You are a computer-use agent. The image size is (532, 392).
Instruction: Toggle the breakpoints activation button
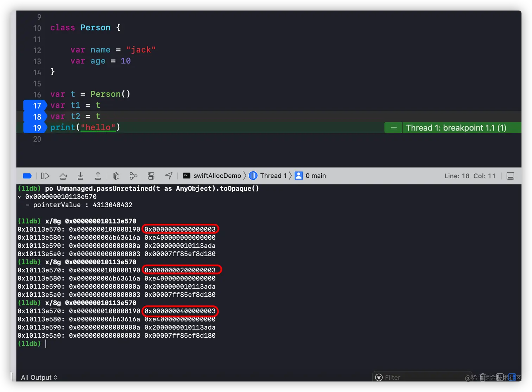click(27, 176)
